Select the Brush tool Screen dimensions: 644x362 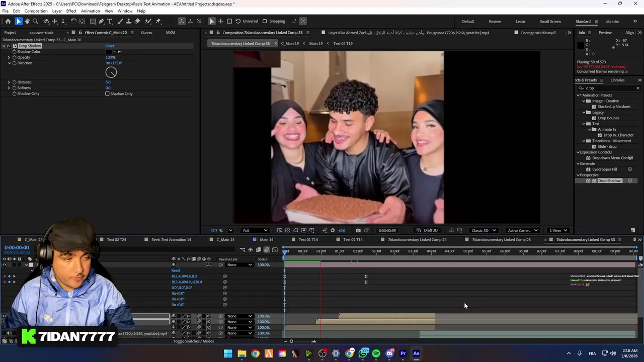point(121,21)
